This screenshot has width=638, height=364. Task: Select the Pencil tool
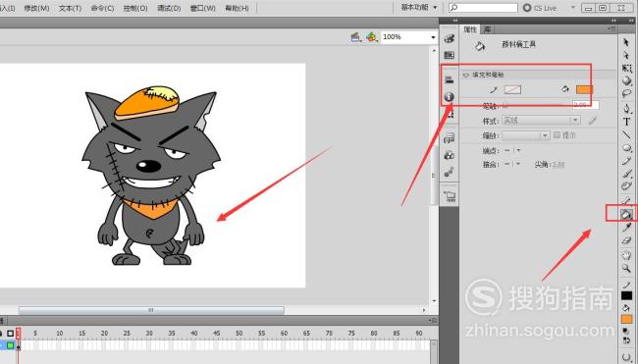(x=626, y=161)
